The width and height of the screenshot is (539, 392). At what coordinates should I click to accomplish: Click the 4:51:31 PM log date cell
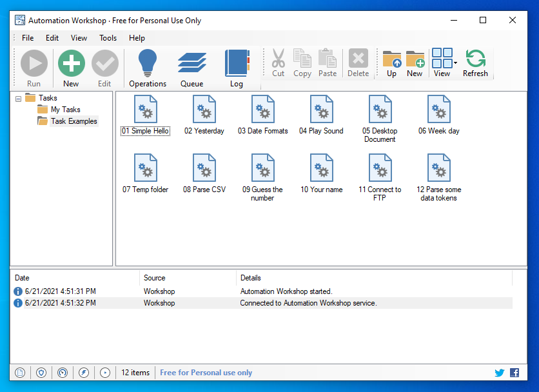[x=61, y=291]
